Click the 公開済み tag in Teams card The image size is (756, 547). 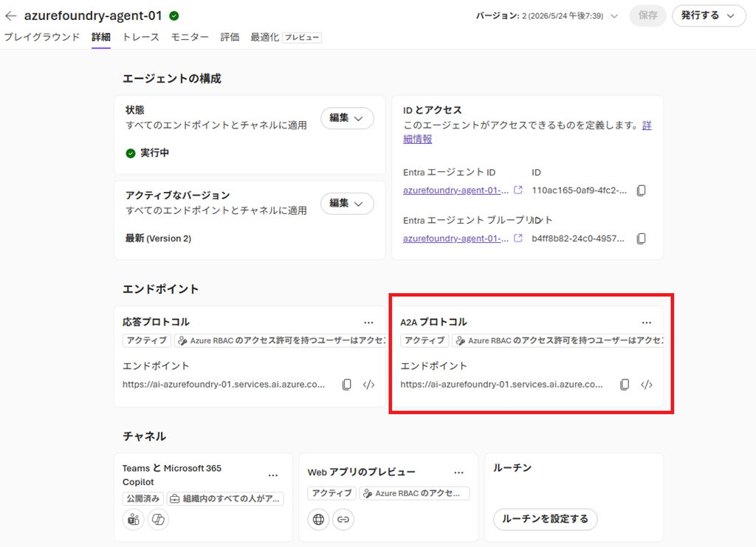click(143, 499)
